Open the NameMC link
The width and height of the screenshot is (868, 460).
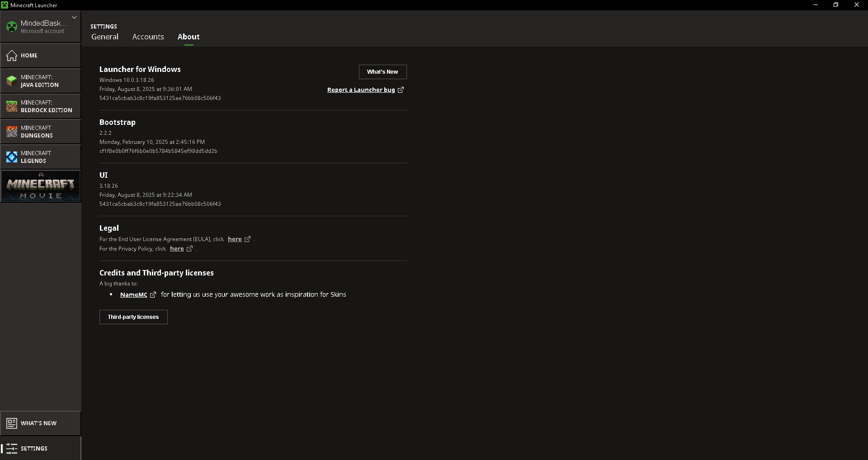pos(134,295)
